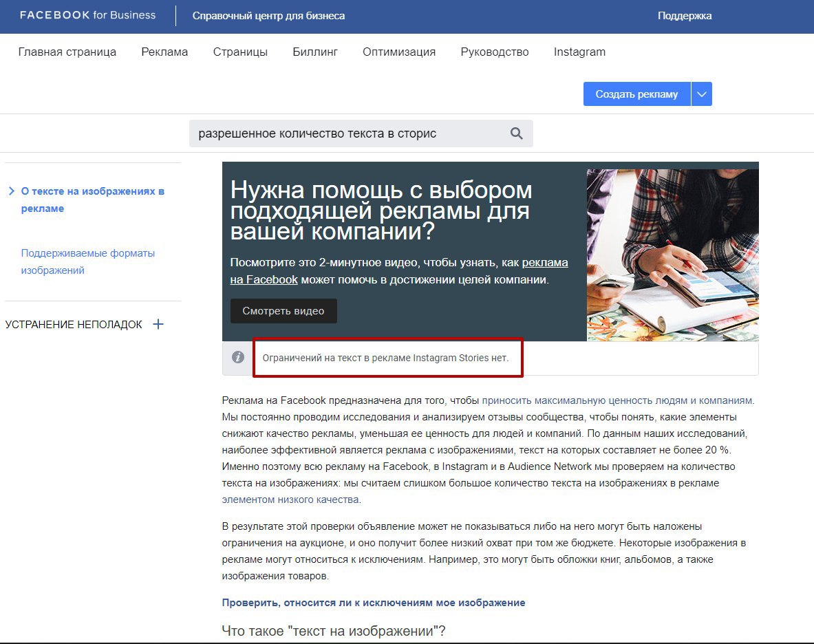
Task: Open Проверить, относится ли к исключениям link
Action: 373,603
